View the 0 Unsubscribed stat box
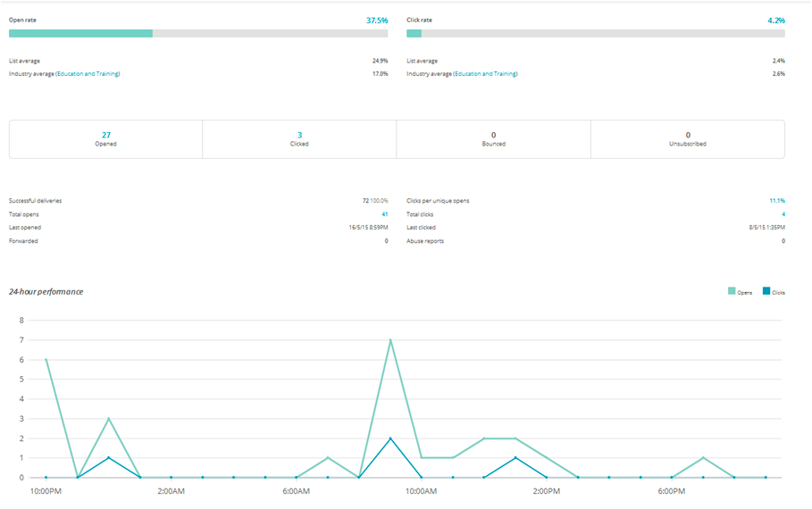Screen dimensions: 812x509 coord(688,138)
